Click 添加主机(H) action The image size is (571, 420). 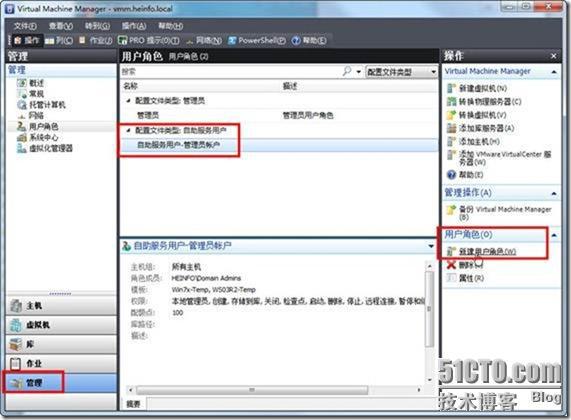[x=473, y=141]
